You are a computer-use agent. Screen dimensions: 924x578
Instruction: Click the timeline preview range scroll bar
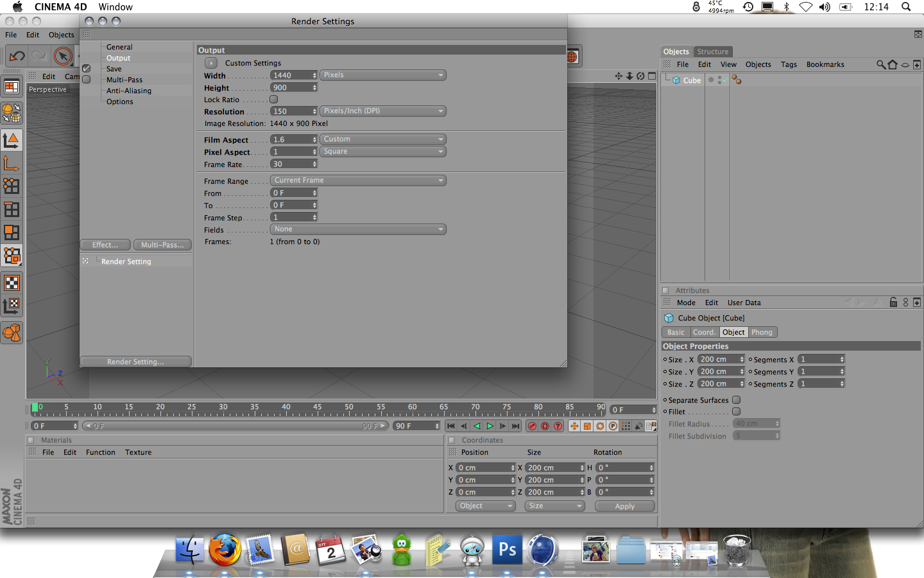(235, 426)
